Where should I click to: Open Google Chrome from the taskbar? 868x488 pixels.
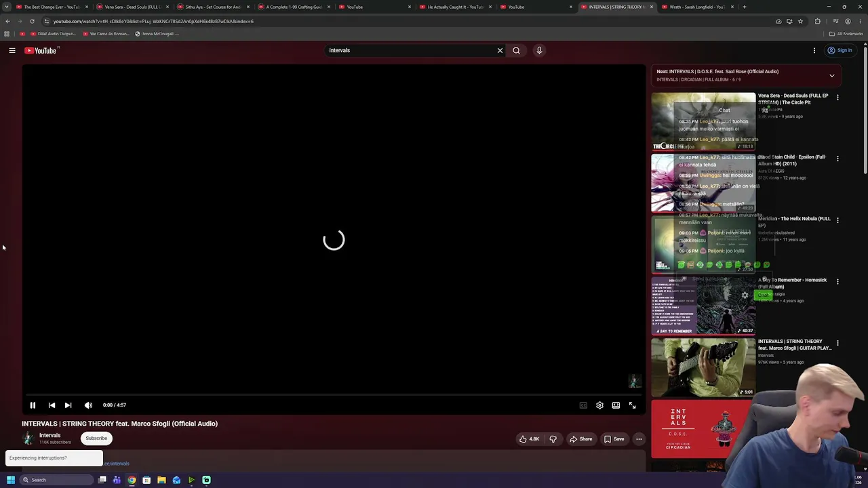coord(132,480)
